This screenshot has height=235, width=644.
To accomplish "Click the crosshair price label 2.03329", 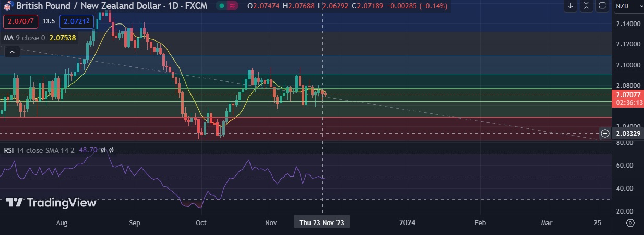I will tap(628, 134).
